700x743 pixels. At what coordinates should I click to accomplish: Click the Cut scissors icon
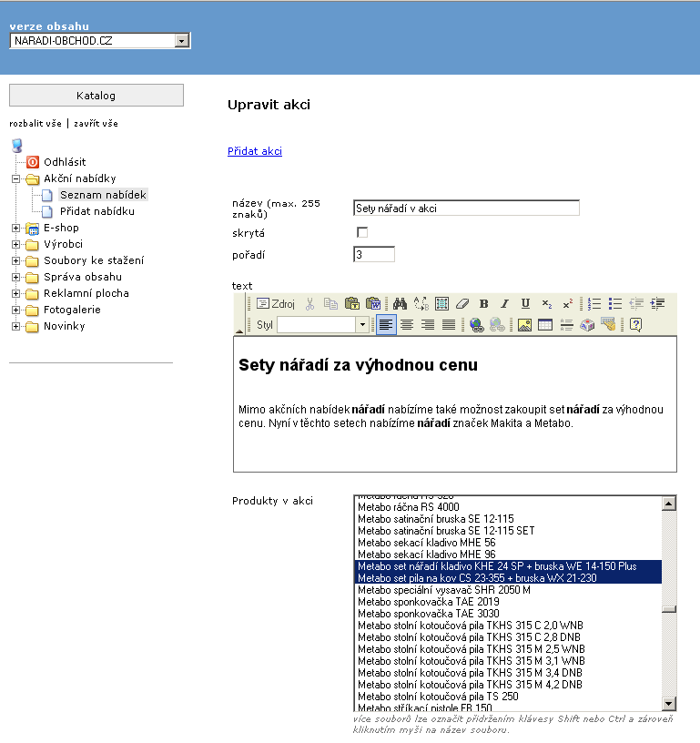(309, 304)
